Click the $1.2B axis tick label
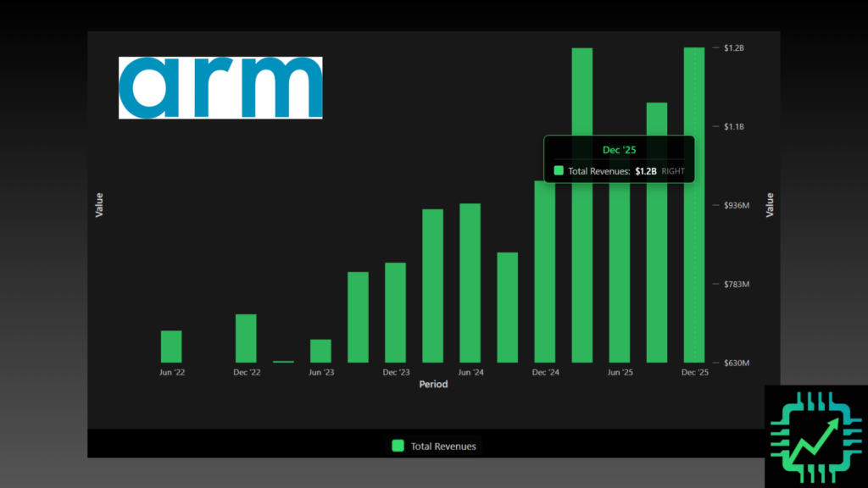 (x=736, y=47)
